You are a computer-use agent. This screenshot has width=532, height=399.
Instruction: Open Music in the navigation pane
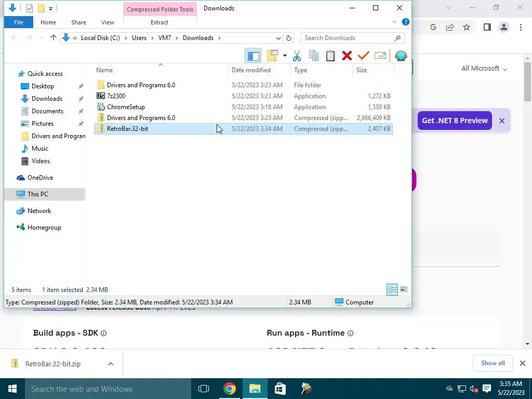click(x=39, y=149)
